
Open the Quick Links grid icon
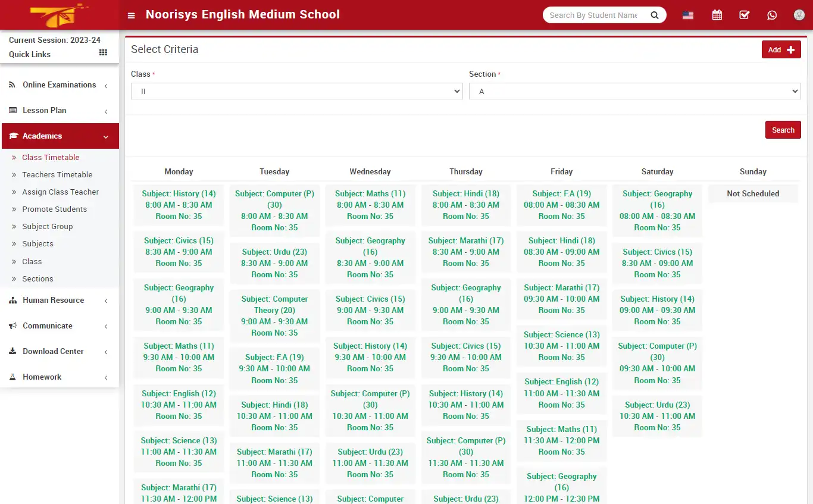(x=104, y=54)
